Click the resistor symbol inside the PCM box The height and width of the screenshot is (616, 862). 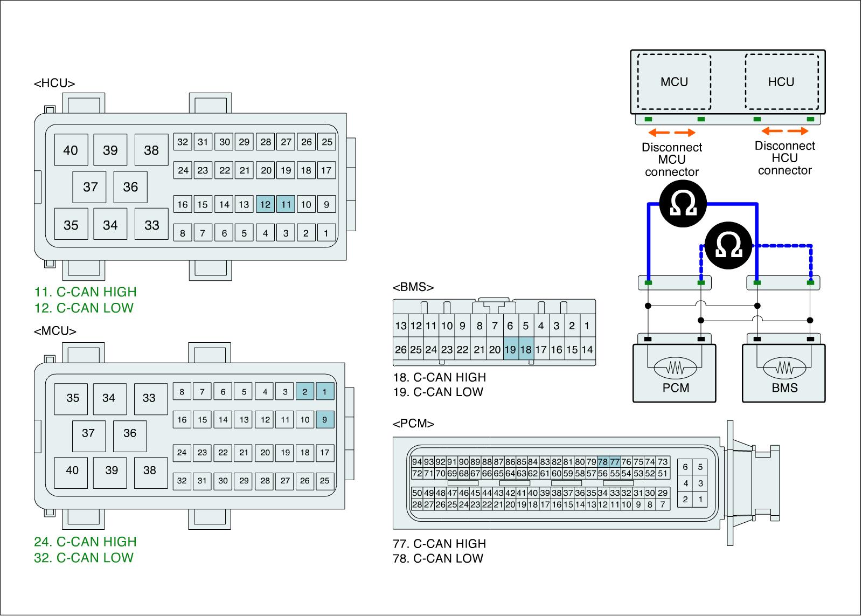[675, 369]
